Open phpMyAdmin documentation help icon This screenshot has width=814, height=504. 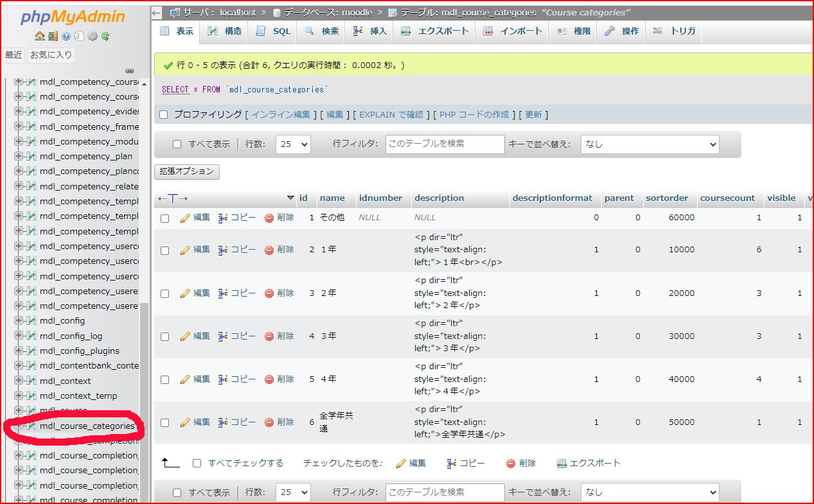(x=66, y=37)
